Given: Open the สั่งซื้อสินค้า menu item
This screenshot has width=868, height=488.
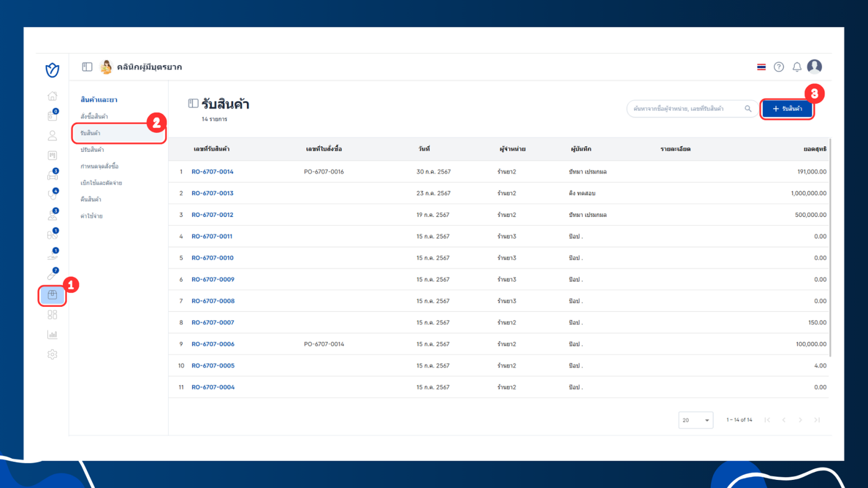Looking at the screenshot, I should pos(94,117).
